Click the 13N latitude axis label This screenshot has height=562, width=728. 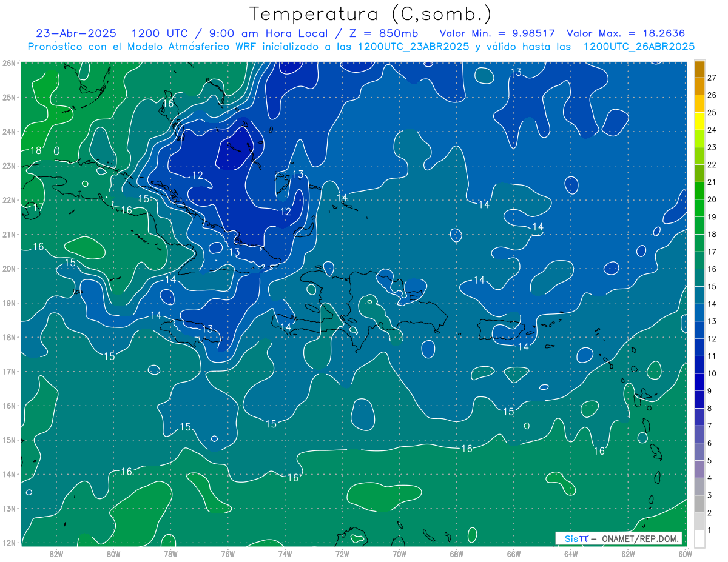[x=8, y=508]
